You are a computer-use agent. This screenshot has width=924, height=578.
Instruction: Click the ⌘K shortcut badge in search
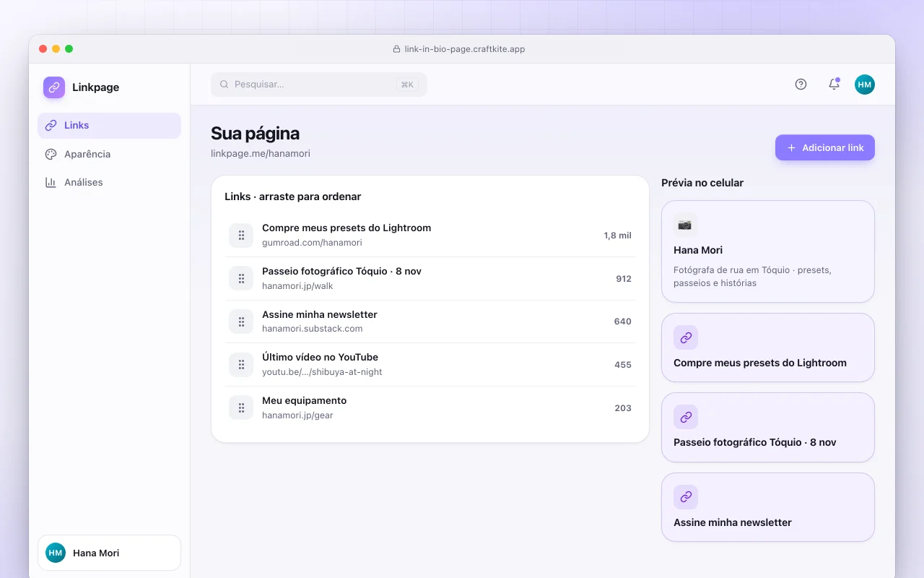(407, 85)
